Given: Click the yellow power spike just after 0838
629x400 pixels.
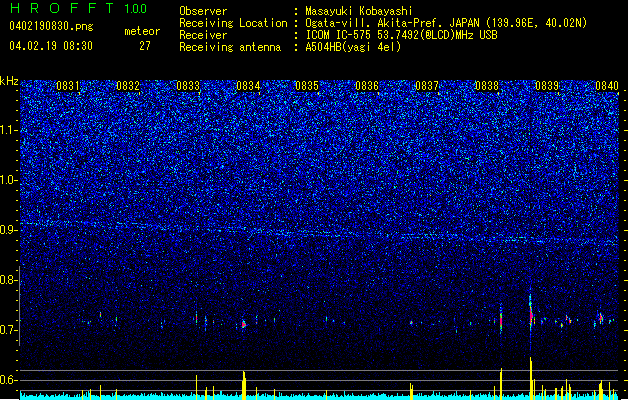Looking at the screenshot, I should tap(501, 384).
